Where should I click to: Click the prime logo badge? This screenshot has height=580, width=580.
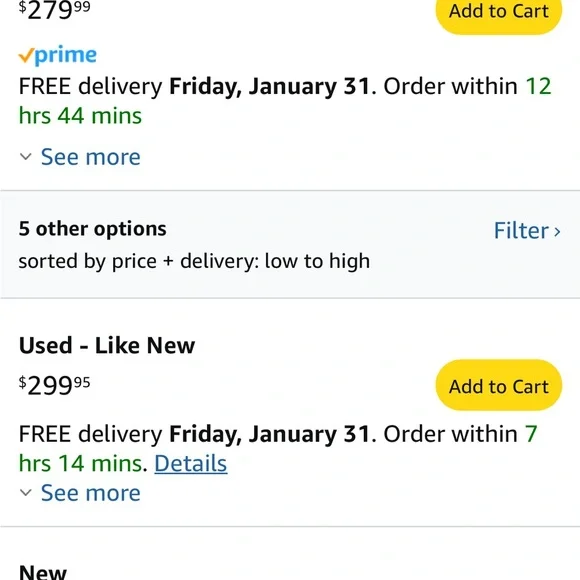coord(58,55)
